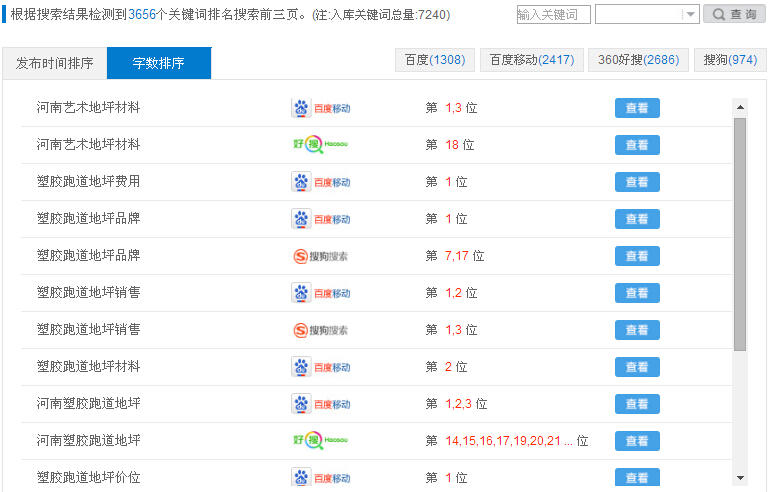The width and height of the screenshot is (771, 492).
Task: Click 查看 for 河南艺术地坪材料 ranked 1,3
Action: (637, 108)
